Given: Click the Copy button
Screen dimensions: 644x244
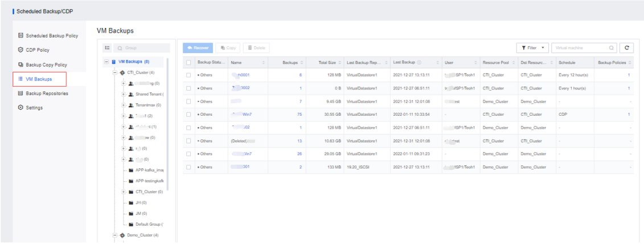Looking at the screenshot, I should point(228,48).
